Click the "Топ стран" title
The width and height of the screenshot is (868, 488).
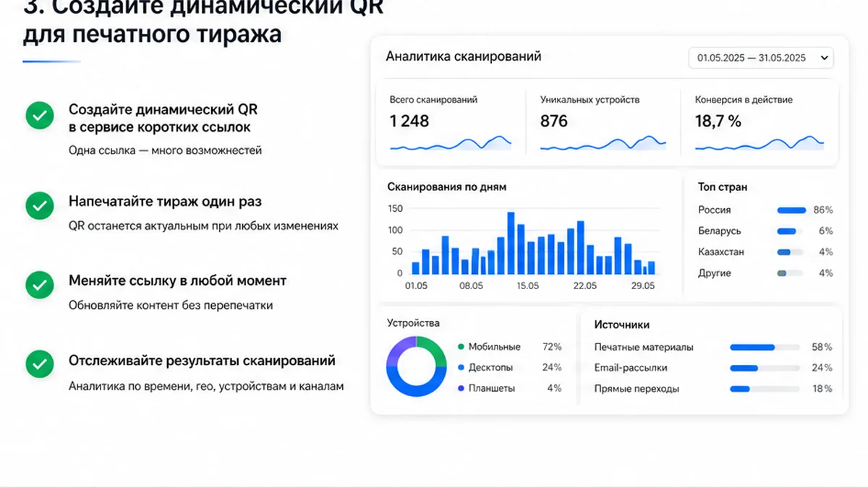click(723, 187)
